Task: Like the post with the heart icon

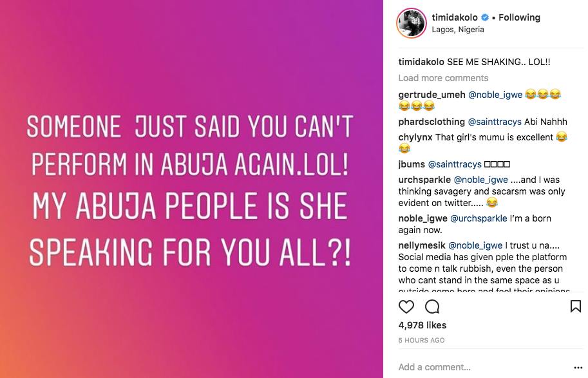Action: point(406,307)
